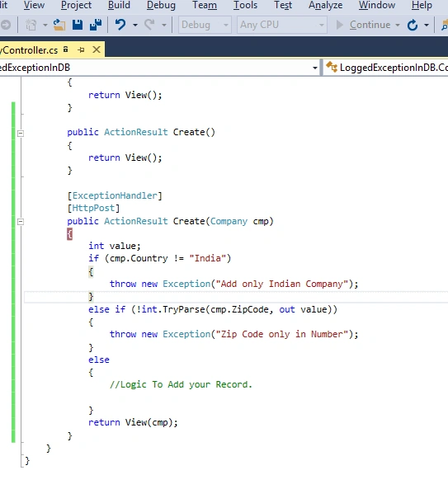
Task: Click the Save file icon
Action: pyautogui.click(x=78, y=25)
